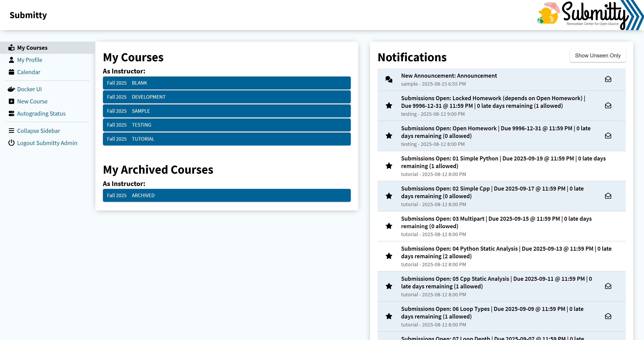Click the announcement chat bubbles icon
This screenshot has width=644, height=340.
tap(389, 79)
